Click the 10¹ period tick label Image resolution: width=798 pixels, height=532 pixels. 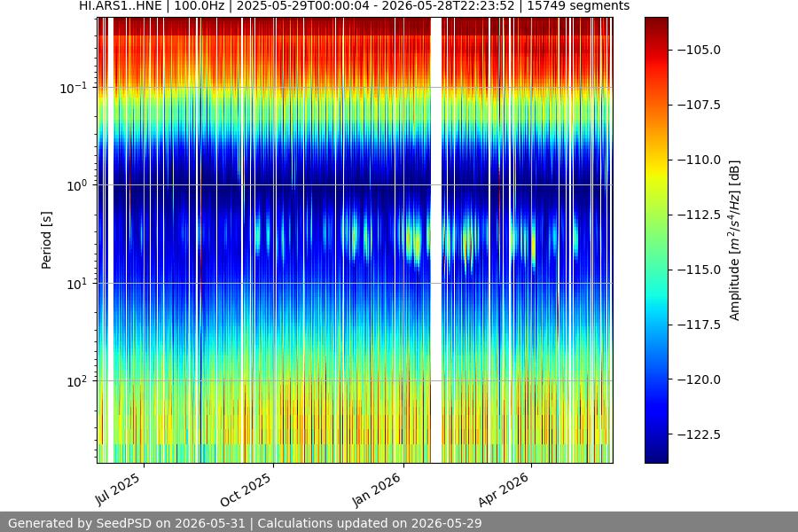(77, 284)
